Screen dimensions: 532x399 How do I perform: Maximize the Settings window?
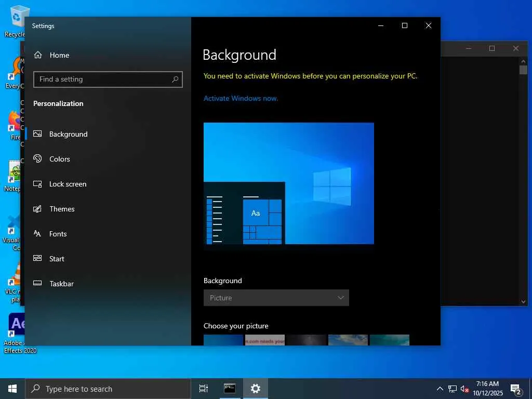(404, 26)
